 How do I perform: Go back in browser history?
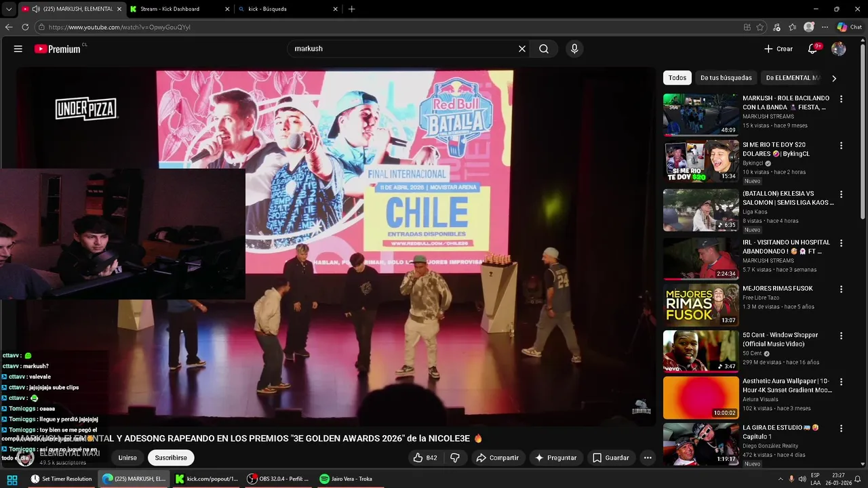tap(9, 27)
